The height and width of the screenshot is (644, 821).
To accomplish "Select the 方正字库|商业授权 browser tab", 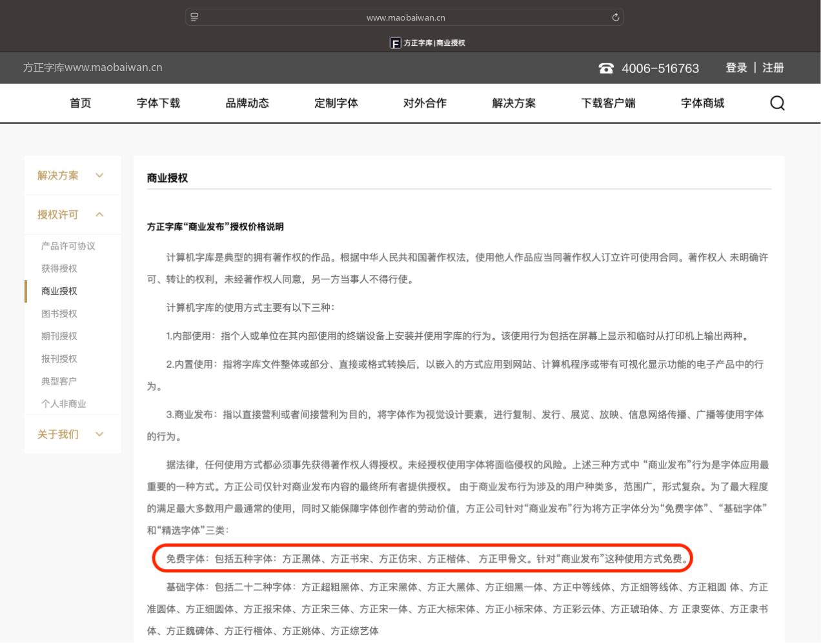I will (427, 43).
